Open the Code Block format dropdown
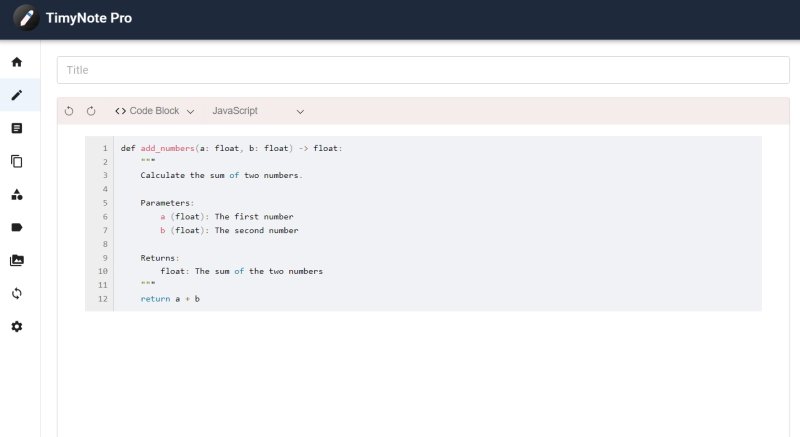This screenshot has height=437, width=800. tap(154, 111)
